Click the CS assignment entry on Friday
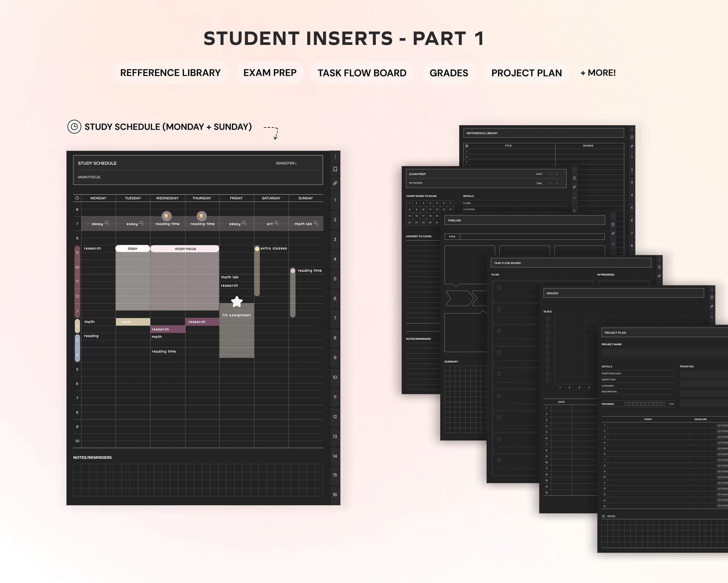Image resolution: width=728 pixels, height=583 pixels. [236, 315]
